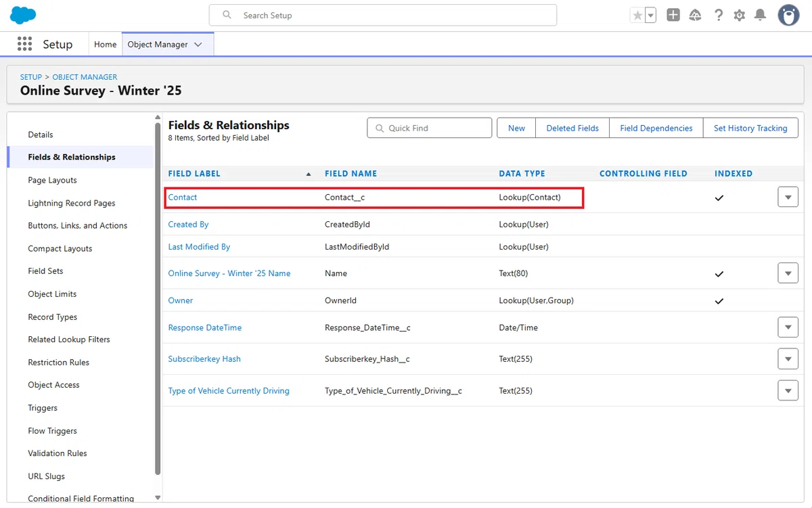
Task: Open Related Lookup Filters in sidebar
Action: tap(69, 339)
